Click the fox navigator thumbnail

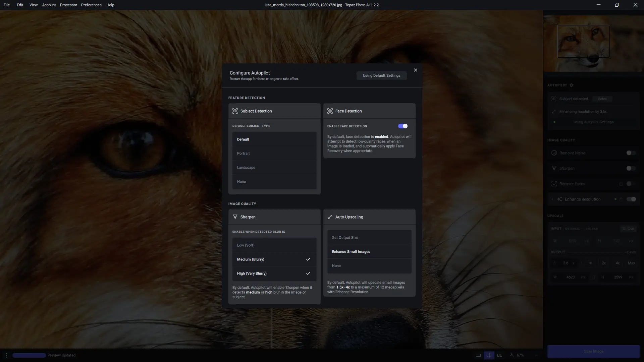point(584,42)
